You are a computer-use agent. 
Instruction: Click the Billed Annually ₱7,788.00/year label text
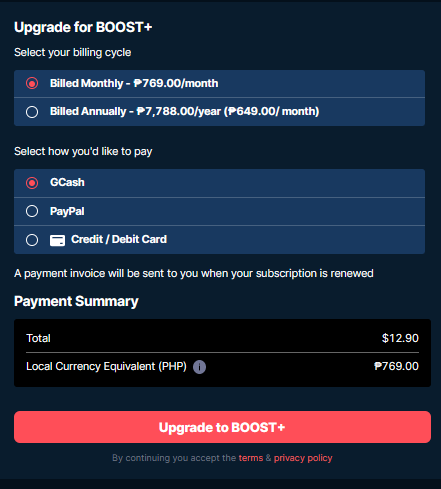184,111
